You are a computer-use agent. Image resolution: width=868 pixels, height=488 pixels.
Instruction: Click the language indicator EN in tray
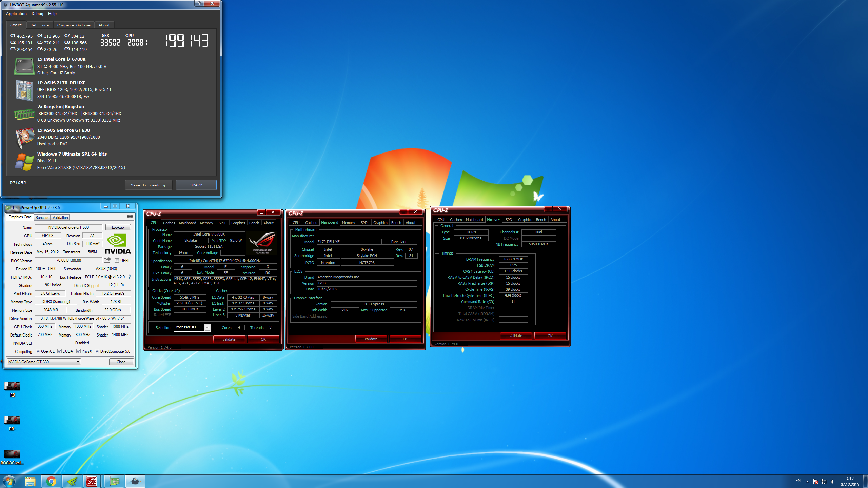point(798,481)
